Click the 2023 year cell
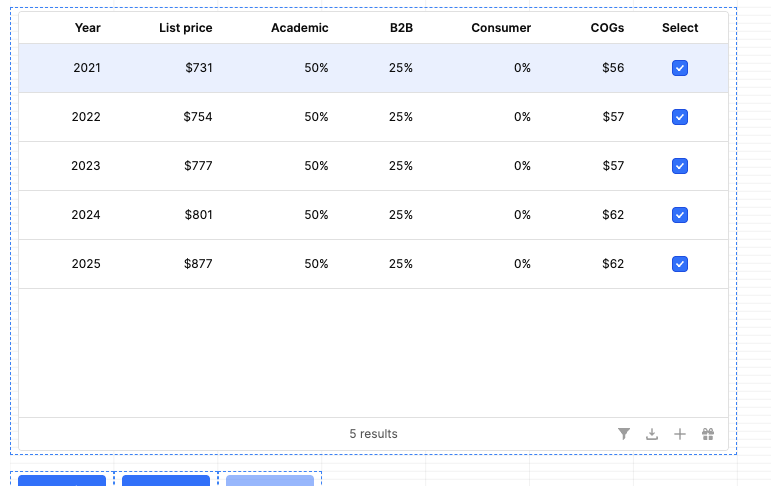Screen dimensions: 771x486 pos(86,166)
